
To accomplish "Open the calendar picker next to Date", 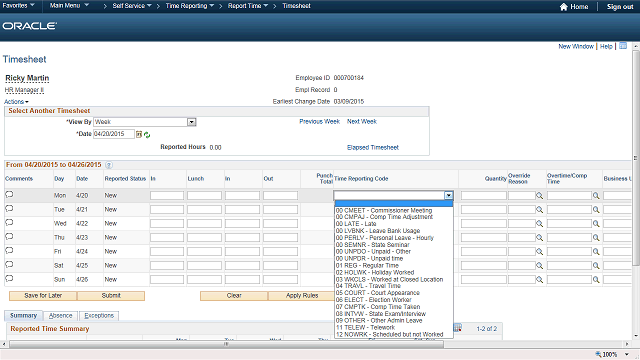I will 139,134.
